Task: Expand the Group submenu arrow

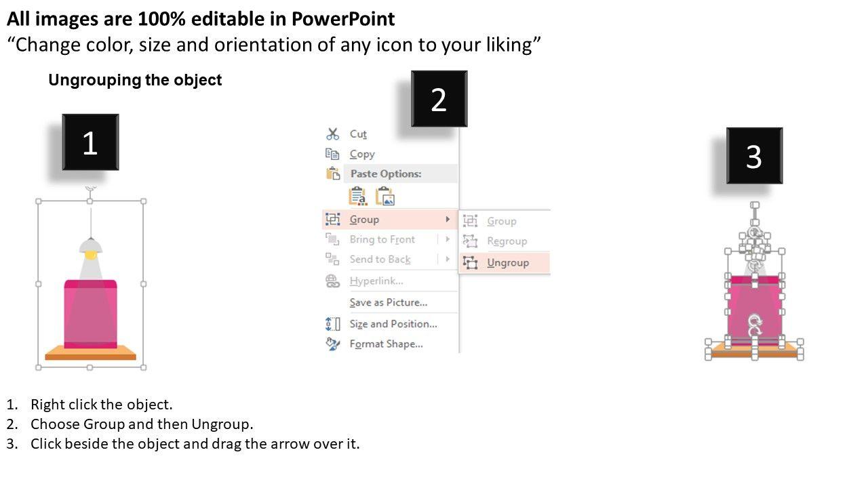Action: tap(448, 220)
